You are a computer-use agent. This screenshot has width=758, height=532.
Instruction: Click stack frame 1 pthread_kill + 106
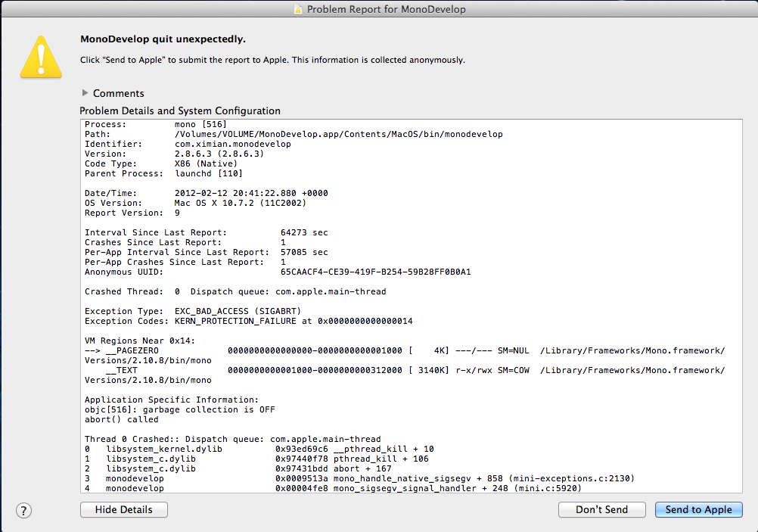[256, 459]
